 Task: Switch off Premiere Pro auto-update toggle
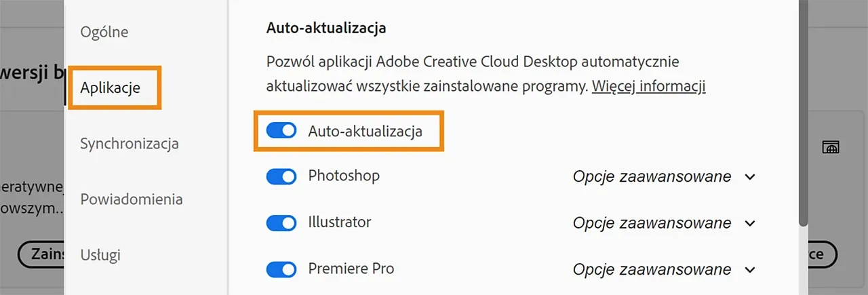(281, 269)
